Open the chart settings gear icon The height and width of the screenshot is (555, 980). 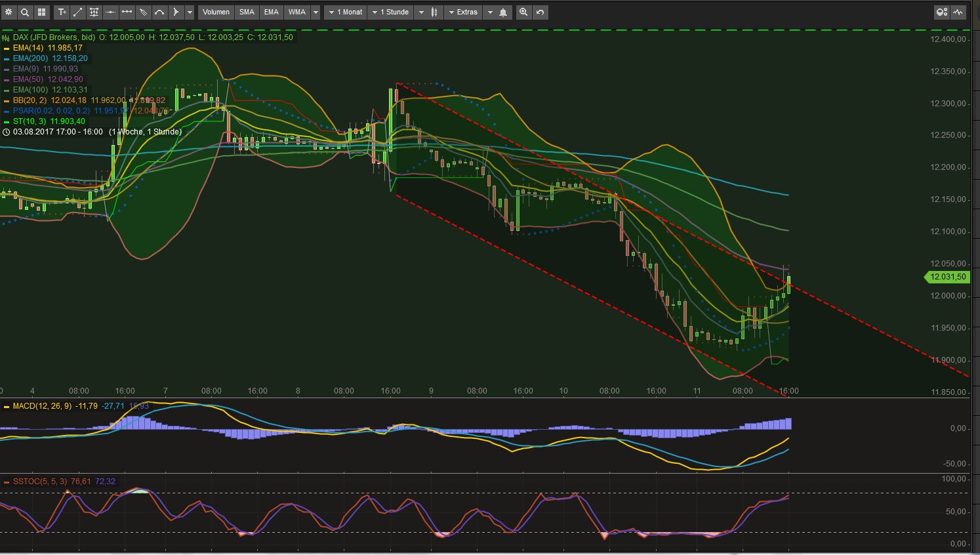[x=9, y=12]
